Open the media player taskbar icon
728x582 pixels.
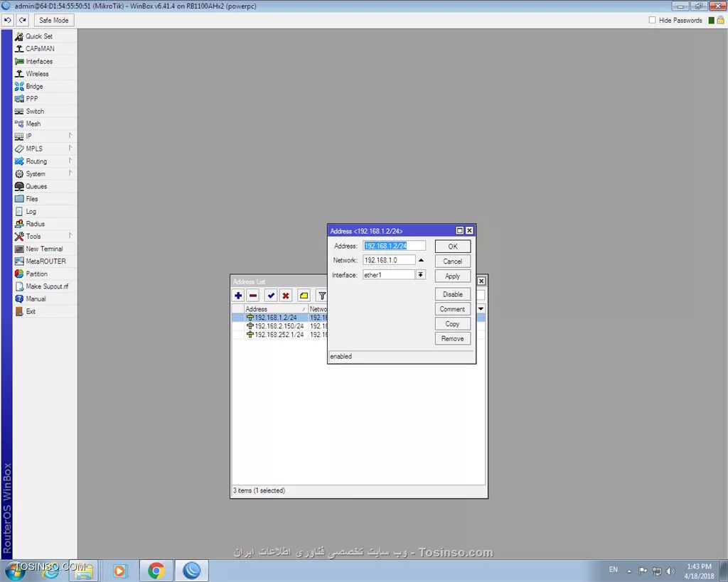pyautogui.click(x=119, y=571)
